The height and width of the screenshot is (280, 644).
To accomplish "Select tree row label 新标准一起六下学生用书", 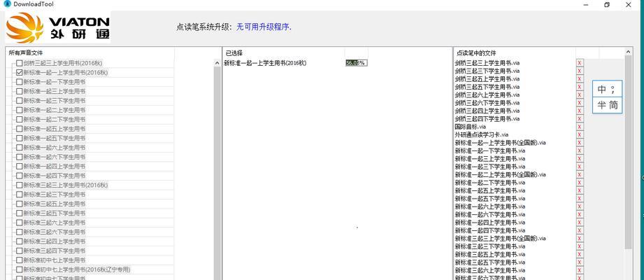I will [x=55, y=157].
